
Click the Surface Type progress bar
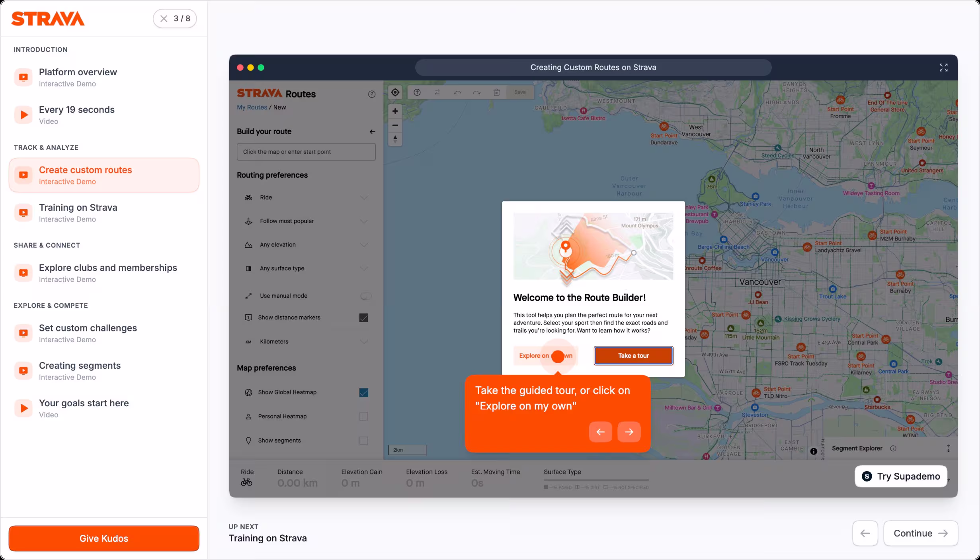(x=596, y=480)
